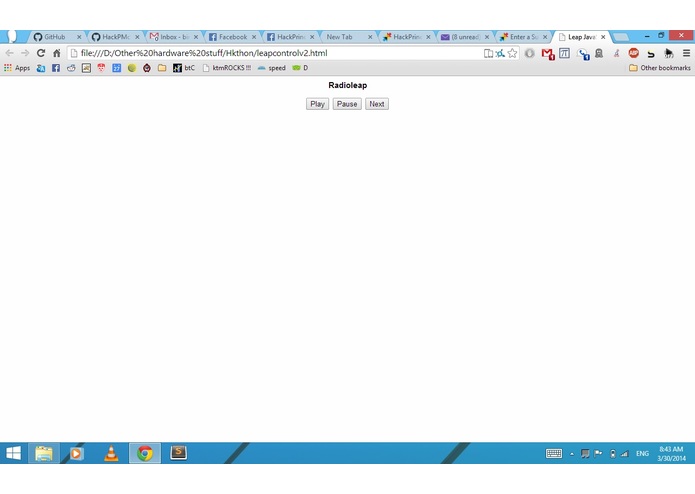The image size is (695, 494).
Task: Expand the Other bookmarks folder
Action: point(660,68)
